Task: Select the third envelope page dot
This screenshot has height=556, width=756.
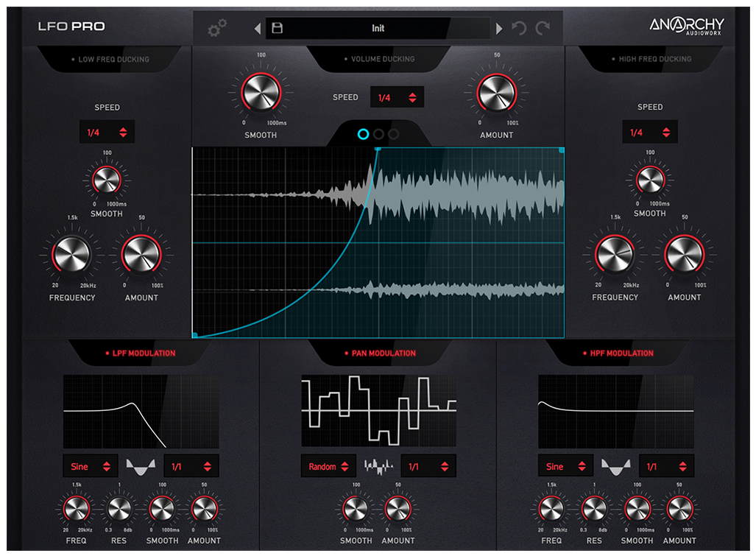Action: pos(394,134)
